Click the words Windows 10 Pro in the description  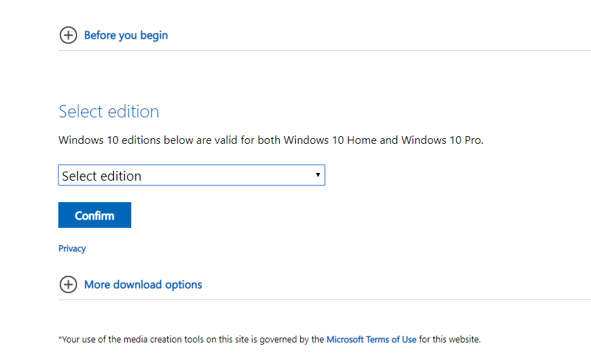441,140
